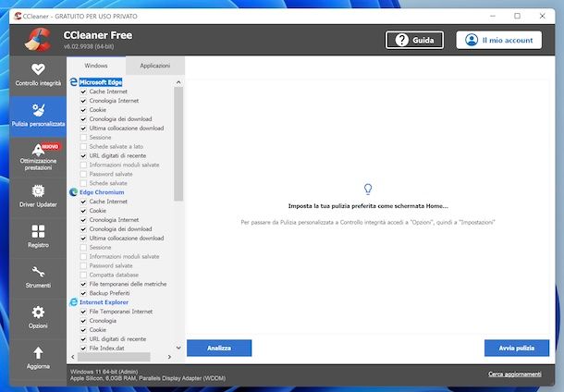The image size is (564, 392).
Task: Uncheck Cache Internet under Microsoft Edge
Action: [83, 92]
